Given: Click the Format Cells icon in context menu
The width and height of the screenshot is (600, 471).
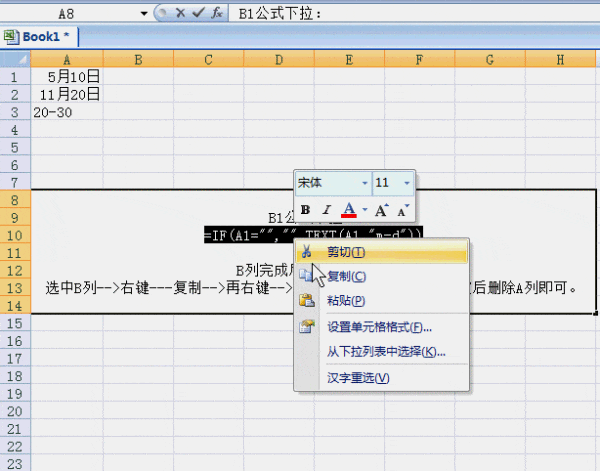Looking at the screenshot, I should point(307,326).
